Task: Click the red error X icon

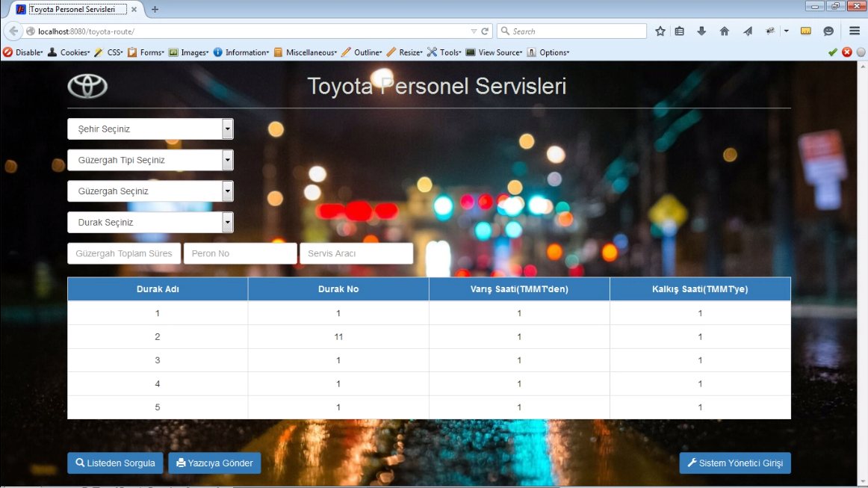Action: (x=847, y=52)
